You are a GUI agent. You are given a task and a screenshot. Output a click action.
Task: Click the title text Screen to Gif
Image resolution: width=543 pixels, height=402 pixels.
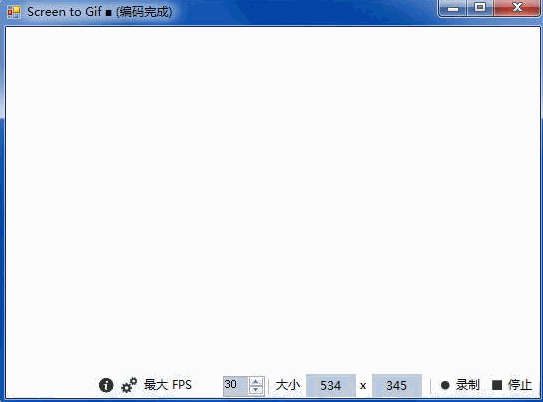click(64, 12)
